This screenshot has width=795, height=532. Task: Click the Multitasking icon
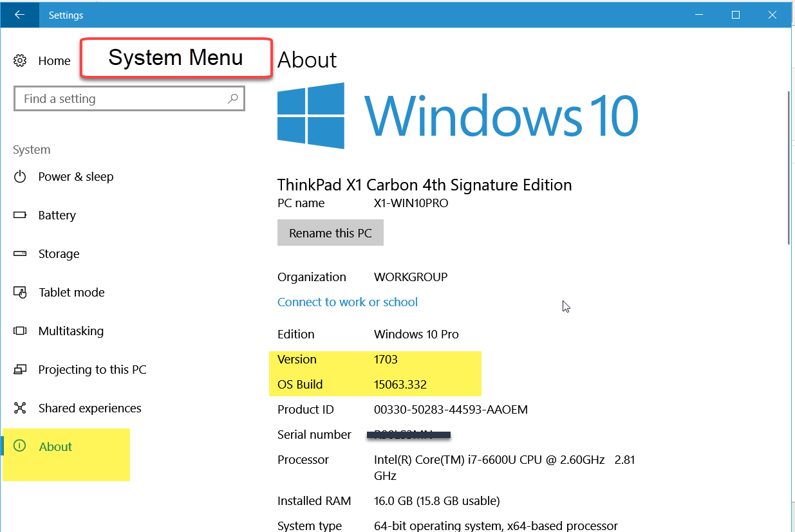point(20,331)
